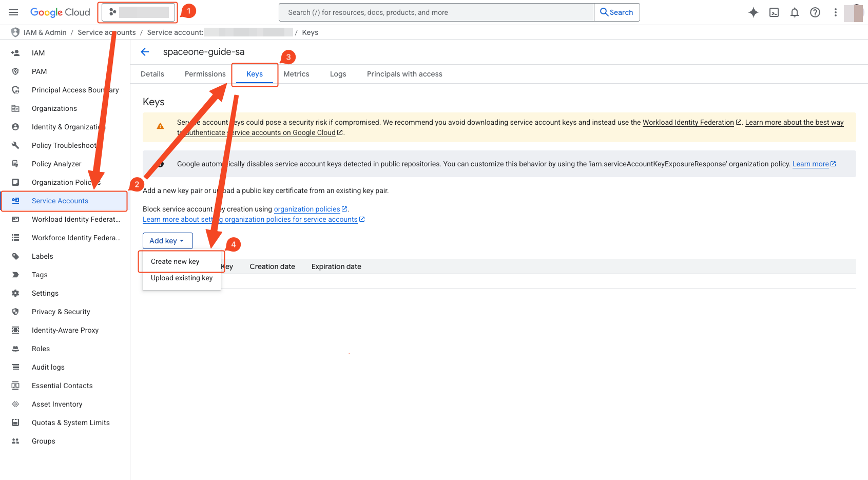The width and height of the screenshot is (868, 480).
Task: Open Settings in the sidebar
Action: pos(65,293)
